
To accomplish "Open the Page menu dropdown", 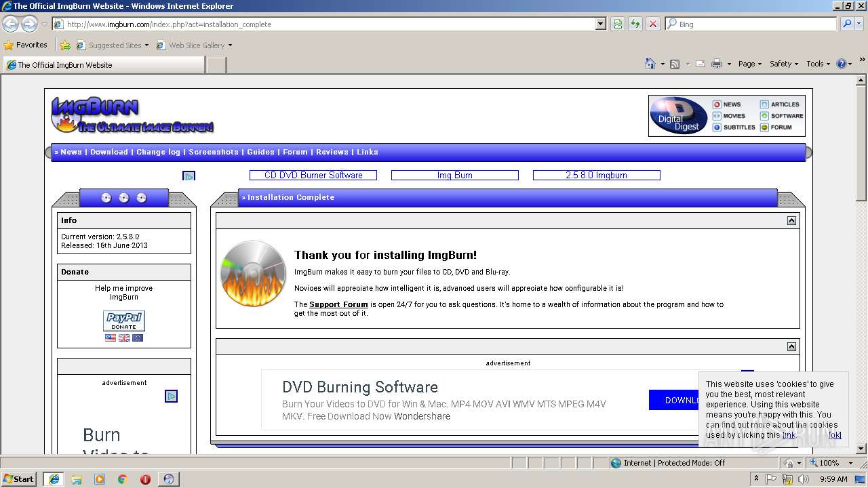I will tap(750, 64).
